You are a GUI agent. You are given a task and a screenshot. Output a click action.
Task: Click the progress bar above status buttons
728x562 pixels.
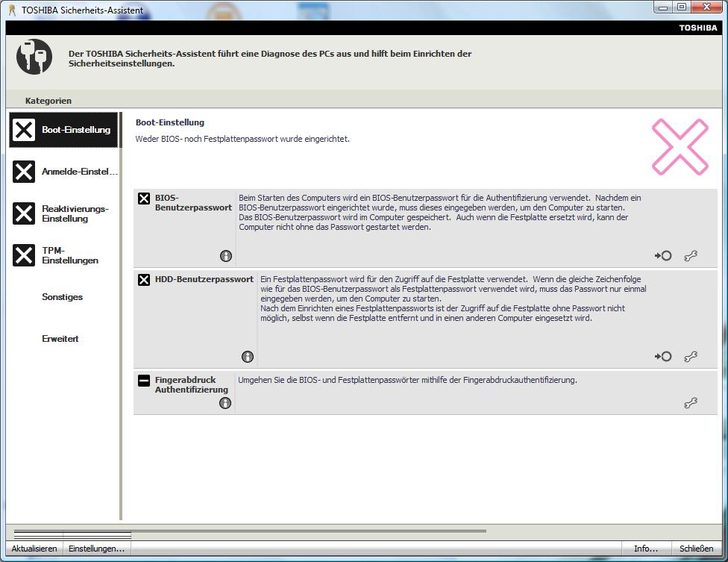(x=251, y=531)
